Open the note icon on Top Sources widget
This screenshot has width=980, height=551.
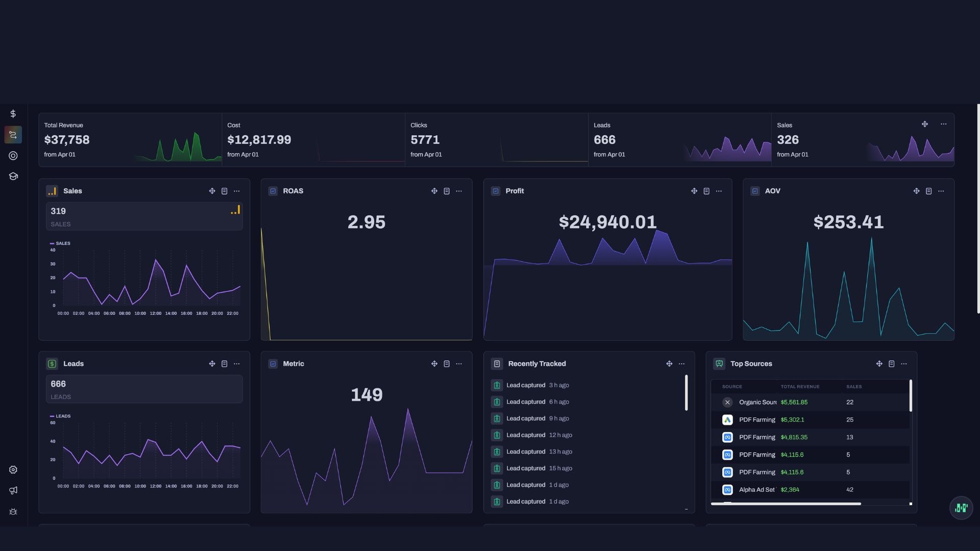[891, 364]
